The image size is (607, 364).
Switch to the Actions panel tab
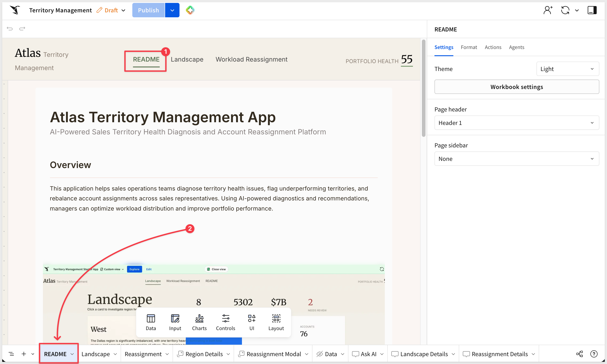(x=493, y=47)
